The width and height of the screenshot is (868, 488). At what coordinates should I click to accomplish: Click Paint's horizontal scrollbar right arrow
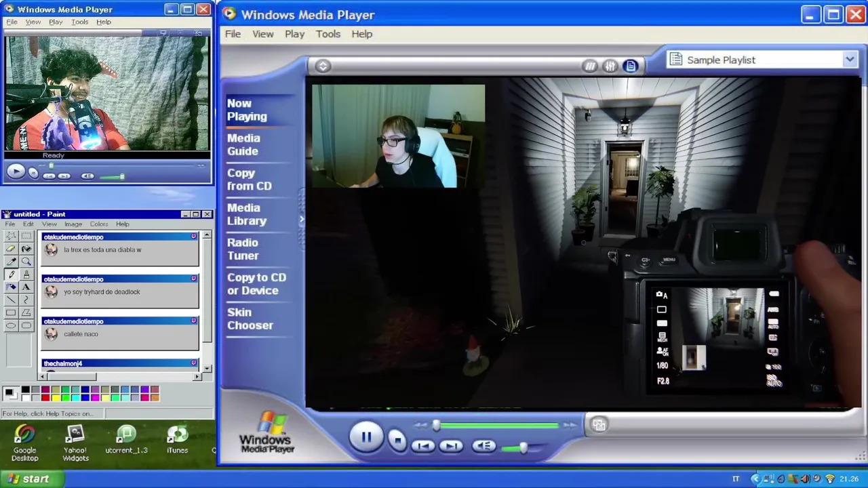pyautogui.click(x=197, y=376)
